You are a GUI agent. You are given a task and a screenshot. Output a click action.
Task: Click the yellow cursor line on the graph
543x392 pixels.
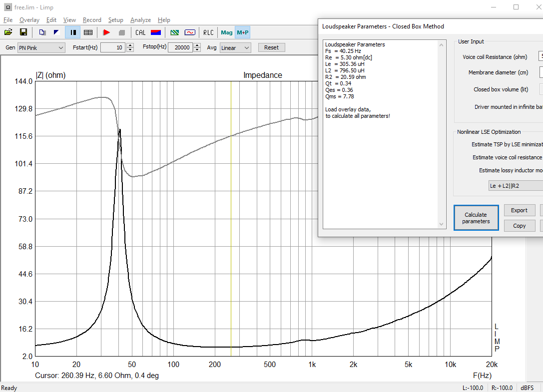coord(231,219)
